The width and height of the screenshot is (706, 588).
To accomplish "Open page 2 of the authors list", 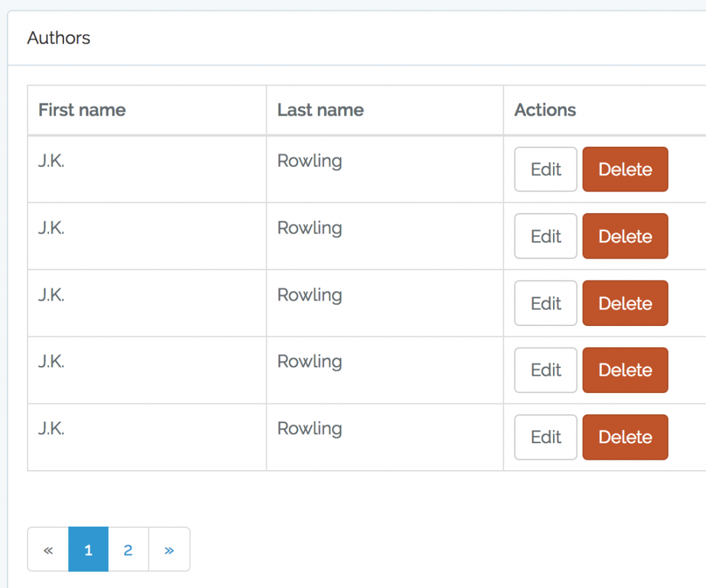I will (x=128, y=549).
